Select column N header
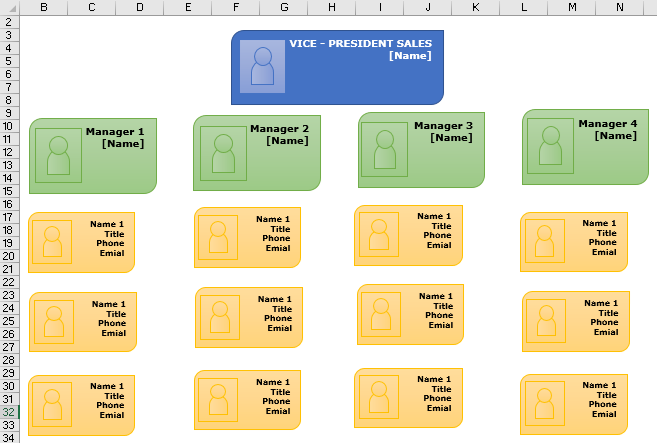The width and height of the screenshot is (657, 443). coord(620,8)
